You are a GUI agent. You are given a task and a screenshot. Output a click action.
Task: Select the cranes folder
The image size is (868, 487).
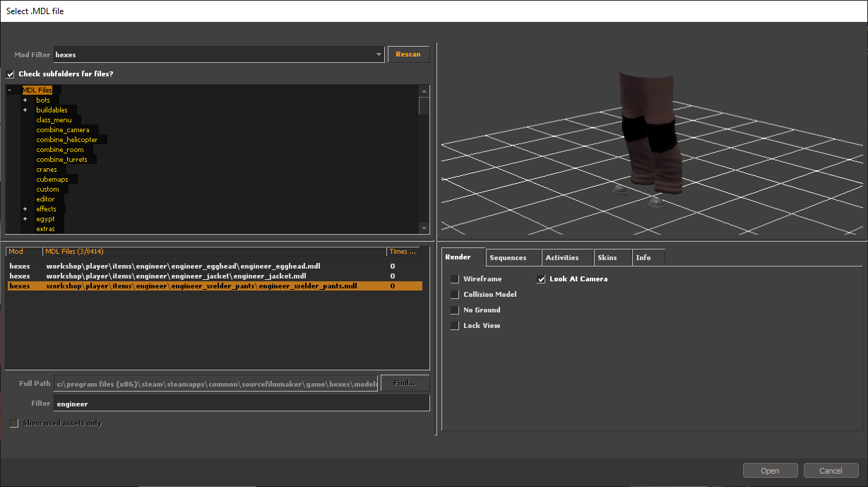[x=47, y=170]
